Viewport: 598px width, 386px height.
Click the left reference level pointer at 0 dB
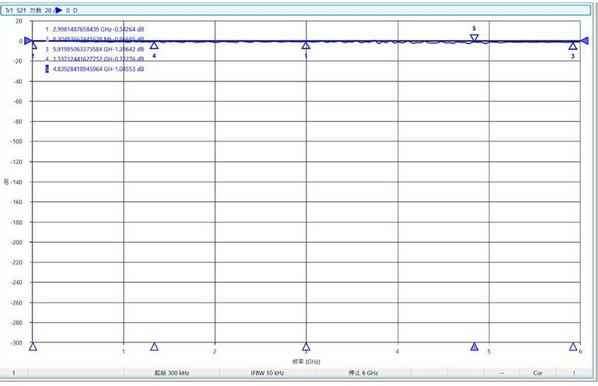coord(28,40)
